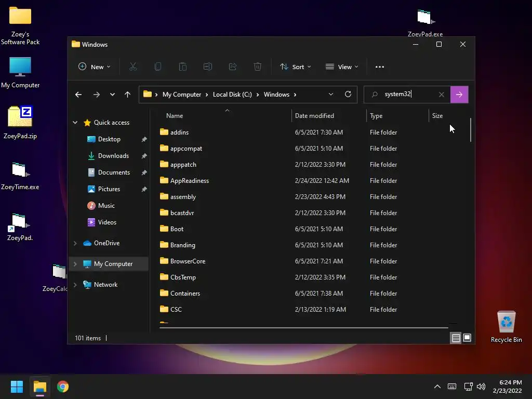Open the recent locations chevron
This screenshot has width=532, height=399.
click(x=112, y=95)
